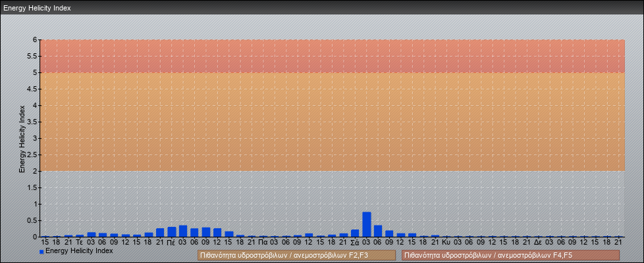Click the vertical Energy Helicity Index axis title

click(x=22, y=139)
